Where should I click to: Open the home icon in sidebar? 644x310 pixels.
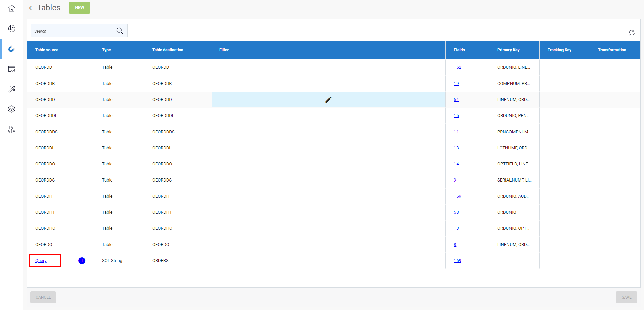[12, 8]
